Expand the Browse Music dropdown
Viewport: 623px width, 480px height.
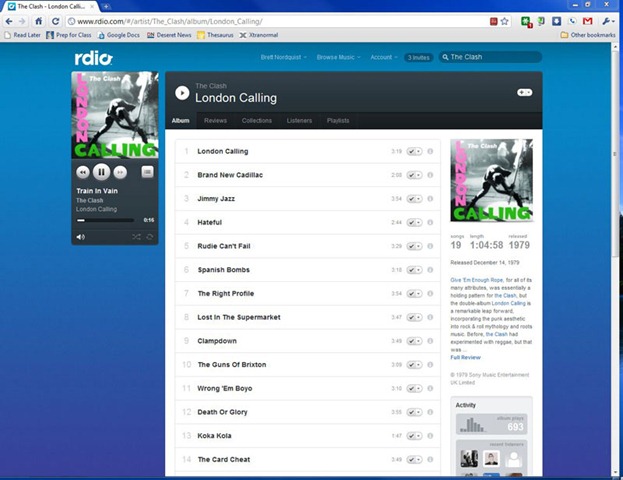click(338, 57)
